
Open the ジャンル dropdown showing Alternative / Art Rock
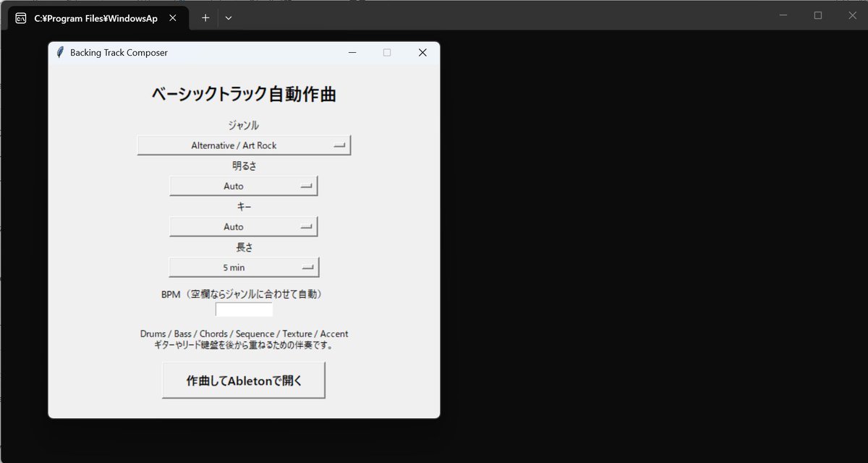pyautogui.click(x=244, y=145)
